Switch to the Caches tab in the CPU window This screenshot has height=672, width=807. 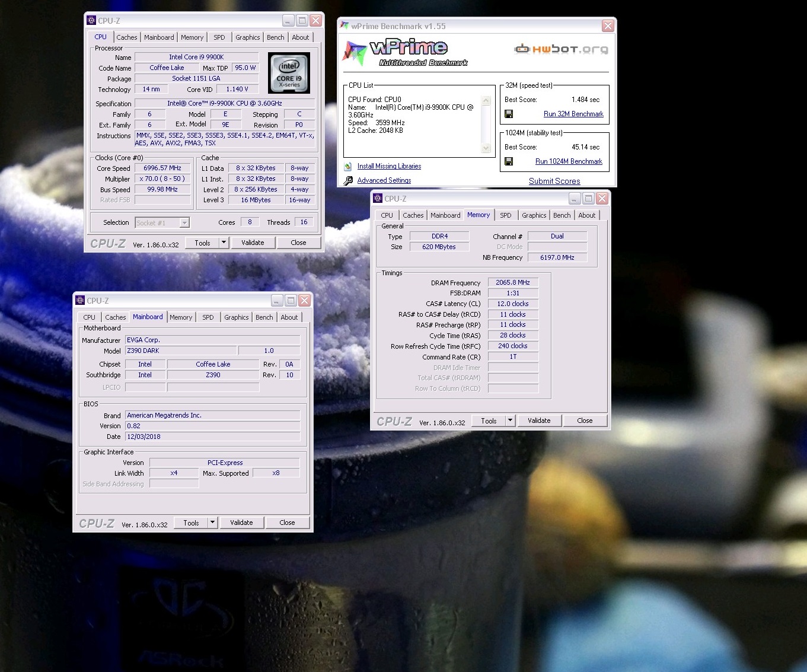[x=127, y=37]
